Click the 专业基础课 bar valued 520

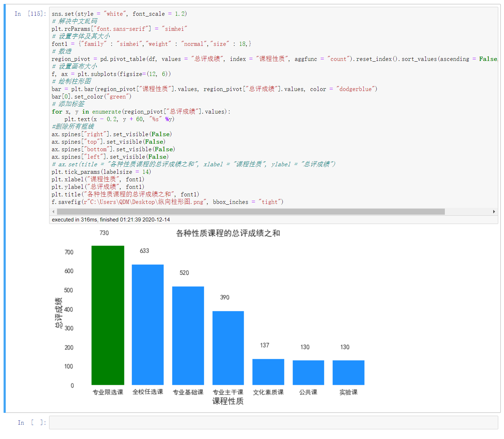[x=188, y=335]
